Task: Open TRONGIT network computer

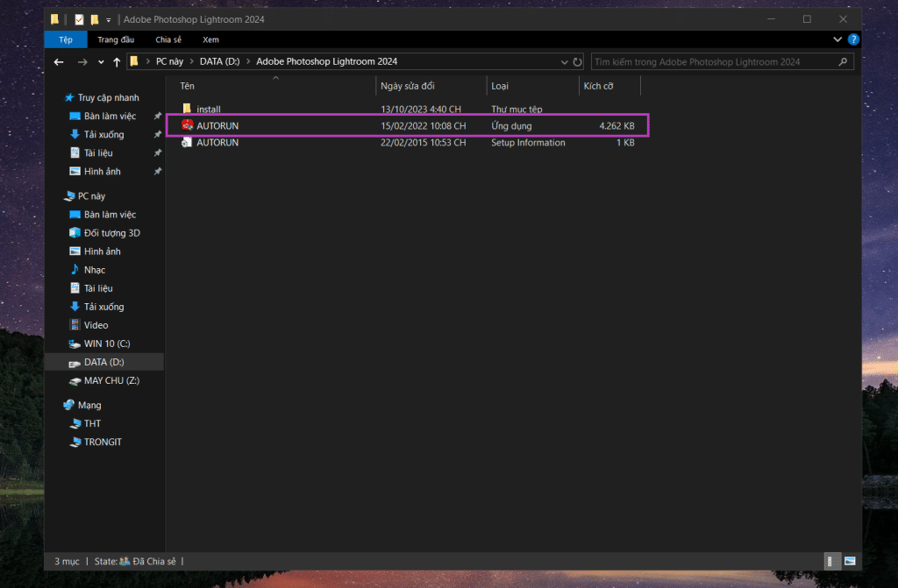Action: click(96, 442)
